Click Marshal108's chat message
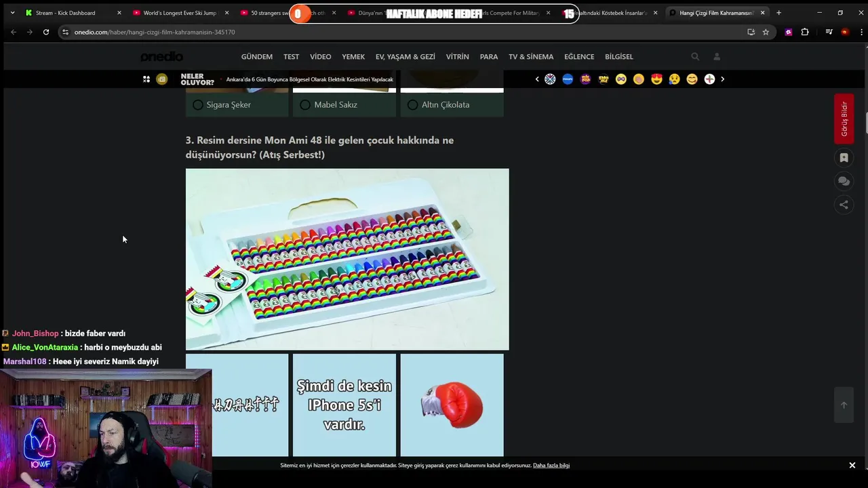 pos(106,362)
